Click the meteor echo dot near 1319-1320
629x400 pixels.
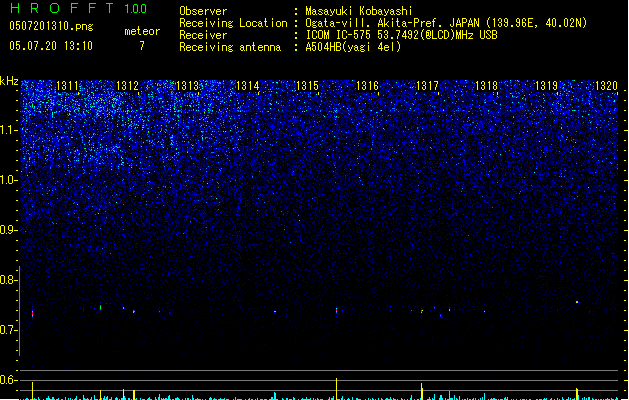577,302
